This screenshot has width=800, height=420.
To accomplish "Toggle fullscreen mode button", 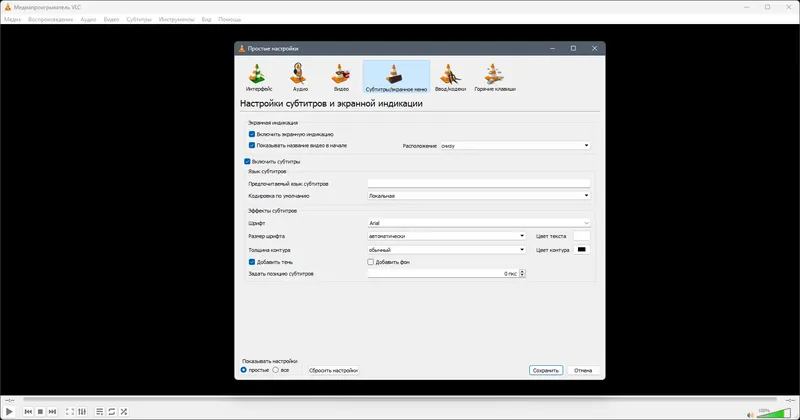I will point(70,411).
